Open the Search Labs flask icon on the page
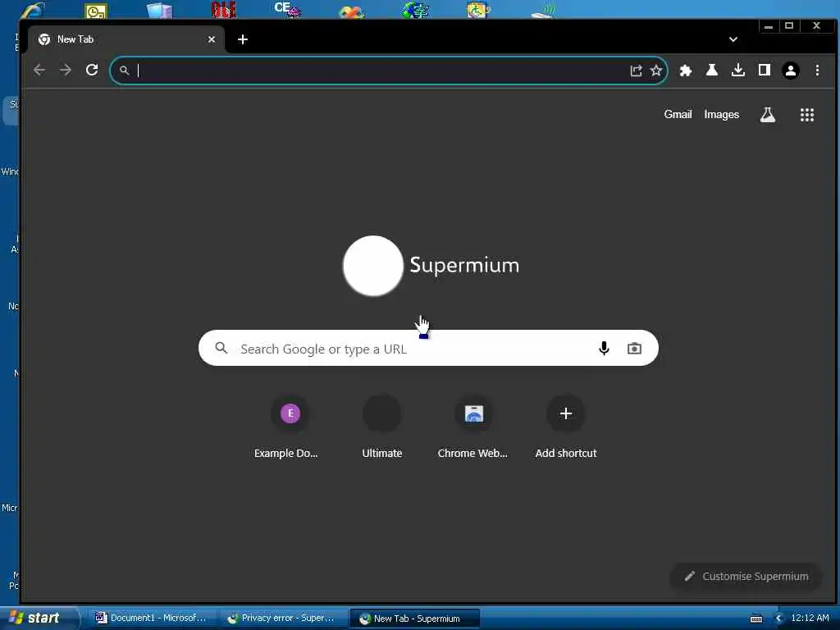Viewport: 840px width, 630px height. [768, 115]
